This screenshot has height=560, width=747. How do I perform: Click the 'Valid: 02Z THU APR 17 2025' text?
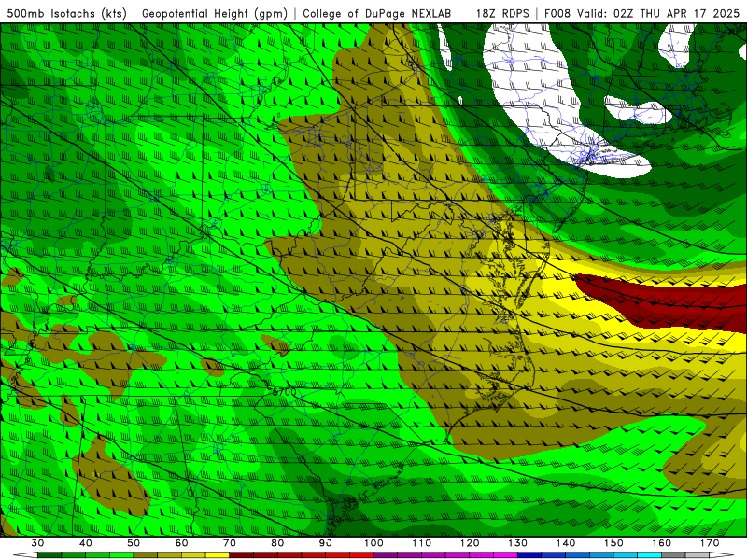click(658, 13)
